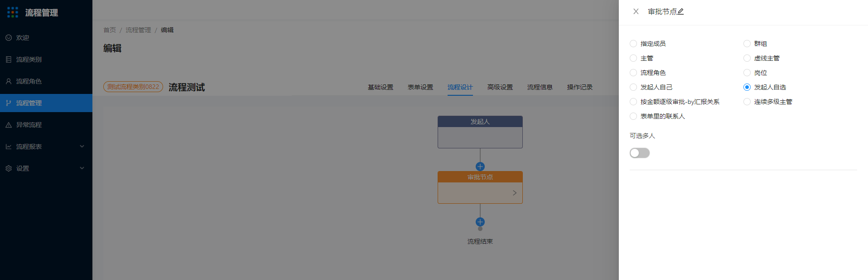Select 按金额逐级审批-by汇报关系 radio option
868x280 pixels.
633,102
